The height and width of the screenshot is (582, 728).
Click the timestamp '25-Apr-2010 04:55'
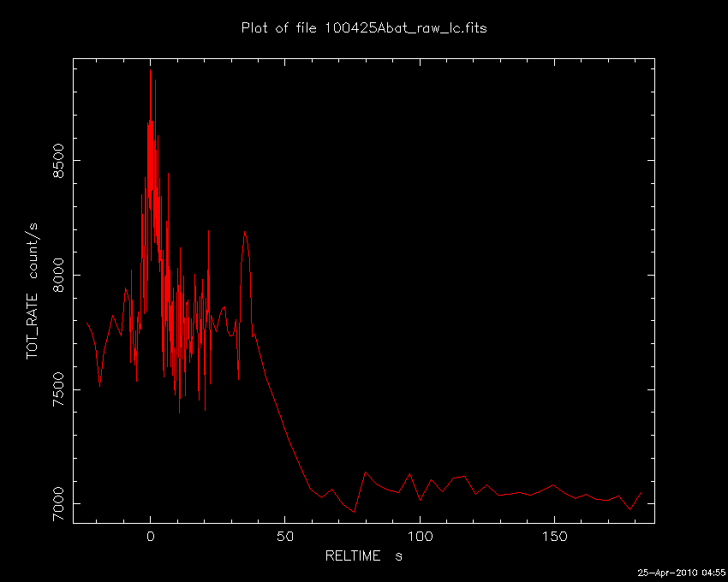[x=681, y=573]
